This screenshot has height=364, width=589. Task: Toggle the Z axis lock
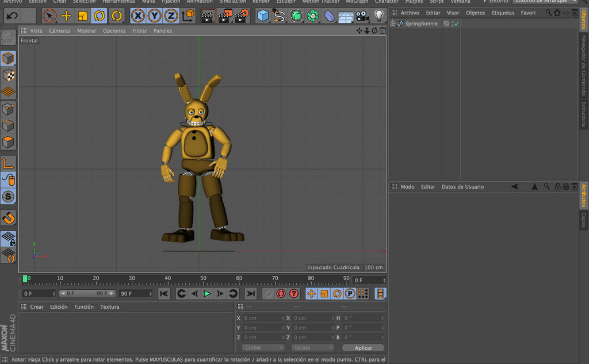coord(171,16)
